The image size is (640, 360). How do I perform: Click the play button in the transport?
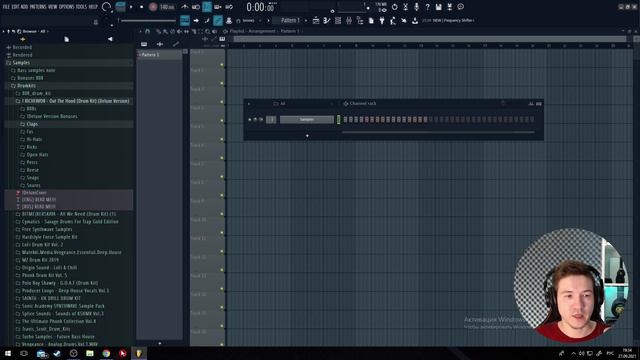[131, 7]
